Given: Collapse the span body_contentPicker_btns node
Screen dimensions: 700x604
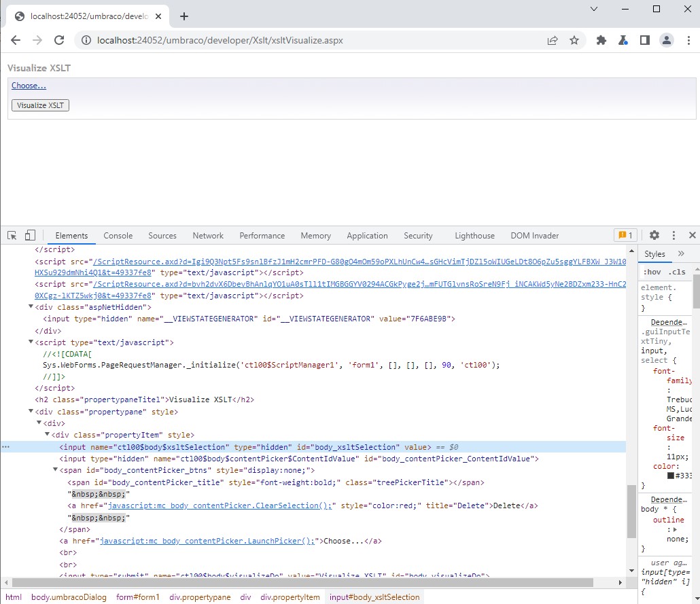Looking at the screenshot, I should [55, 469].
